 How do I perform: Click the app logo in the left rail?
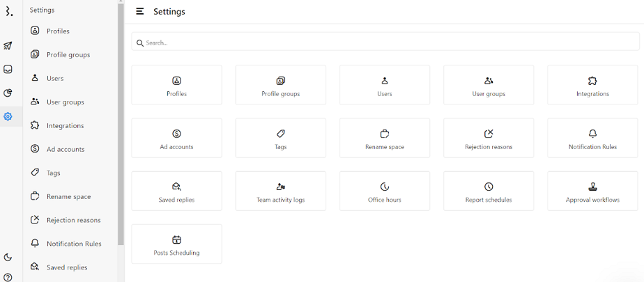pyautogui.click(x=8, y=11)
